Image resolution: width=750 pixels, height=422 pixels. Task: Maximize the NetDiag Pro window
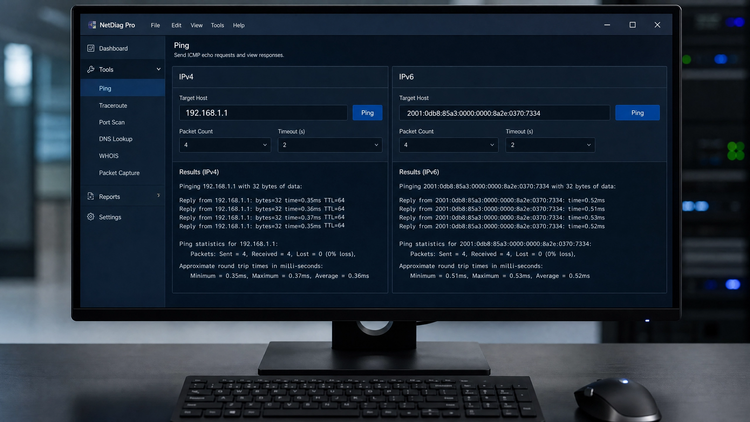pos(632,25)
